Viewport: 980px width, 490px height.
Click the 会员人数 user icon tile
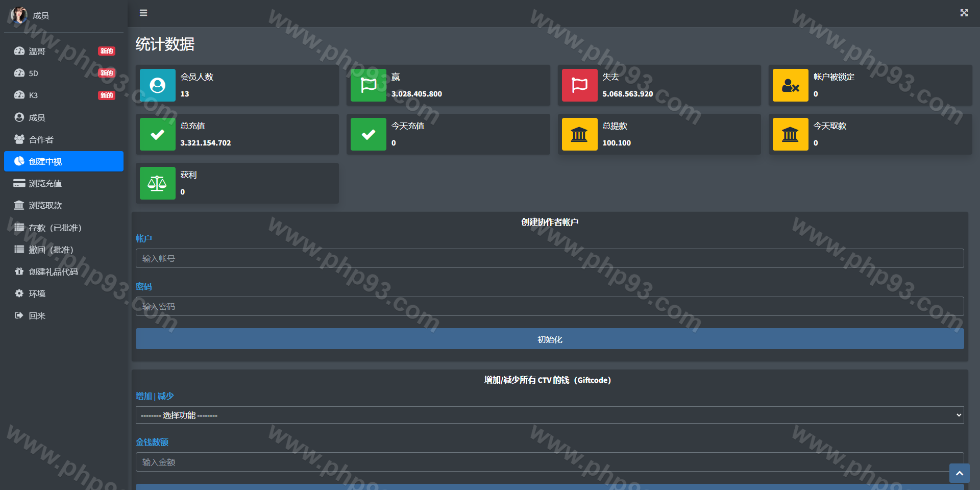tap(158, 85)
